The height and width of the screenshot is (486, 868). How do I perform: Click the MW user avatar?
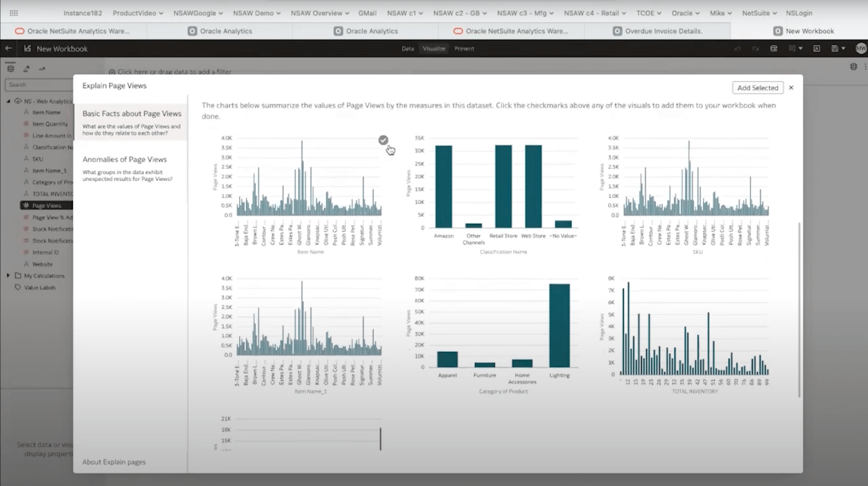[860, 48]
